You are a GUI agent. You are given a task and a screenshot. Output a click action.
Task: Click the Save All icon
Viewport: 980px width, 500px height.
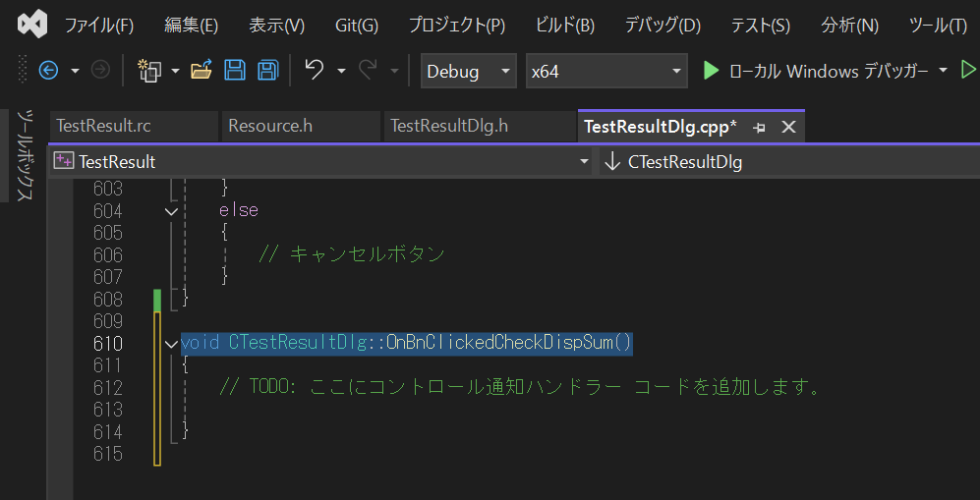pos(267,71)
